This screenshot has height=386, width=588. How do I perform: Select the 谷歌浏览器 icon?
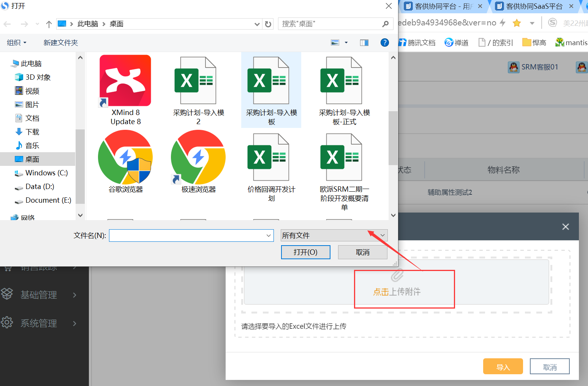(x=125, y=162)
